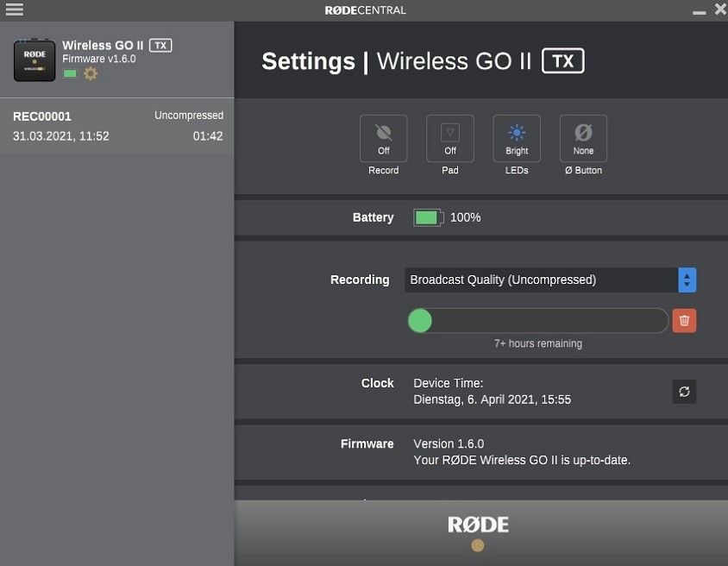The width and height of the screenshot is (728, 566).
Task: Open device settings gear icon
Action: pyautogui.click(x=91, y=73)
